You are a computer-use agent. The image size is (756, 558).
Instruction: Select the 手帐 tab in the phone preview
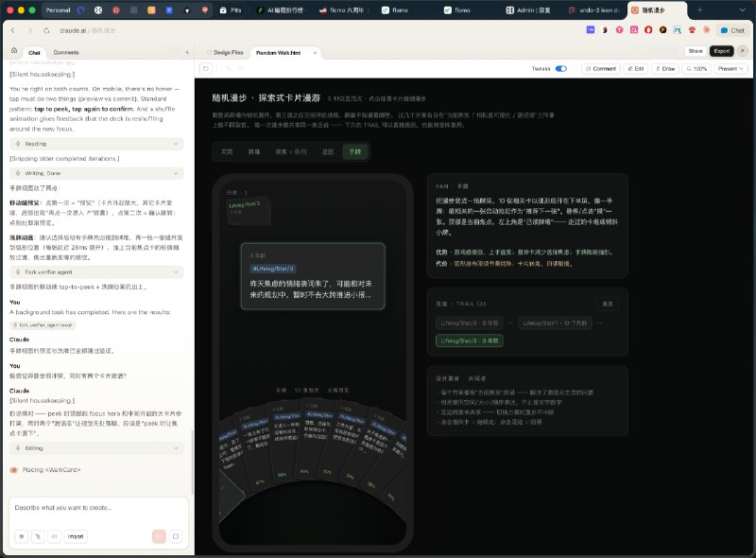pos(355,151)
